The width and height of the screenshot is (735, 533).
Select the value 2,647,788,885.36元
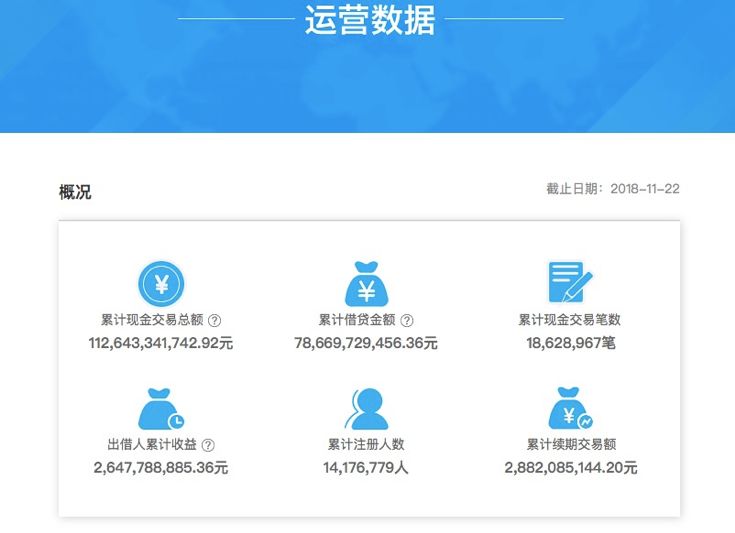pos(161,468)
